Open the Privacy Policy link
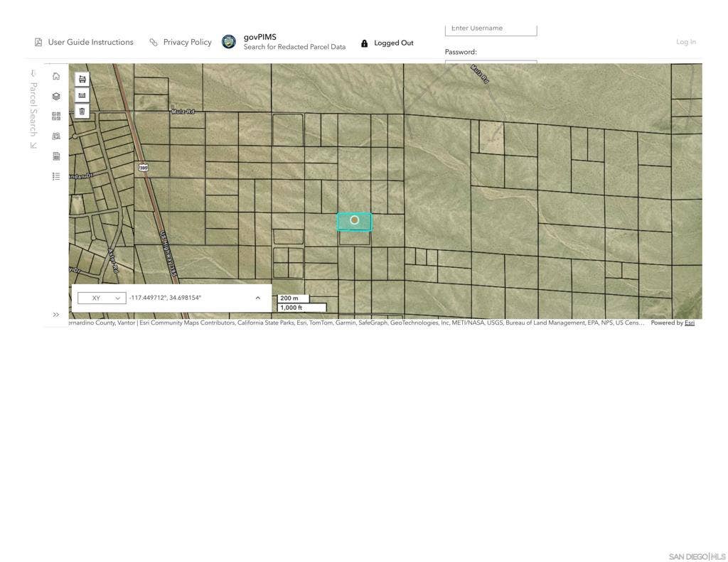 coord(187,42)
